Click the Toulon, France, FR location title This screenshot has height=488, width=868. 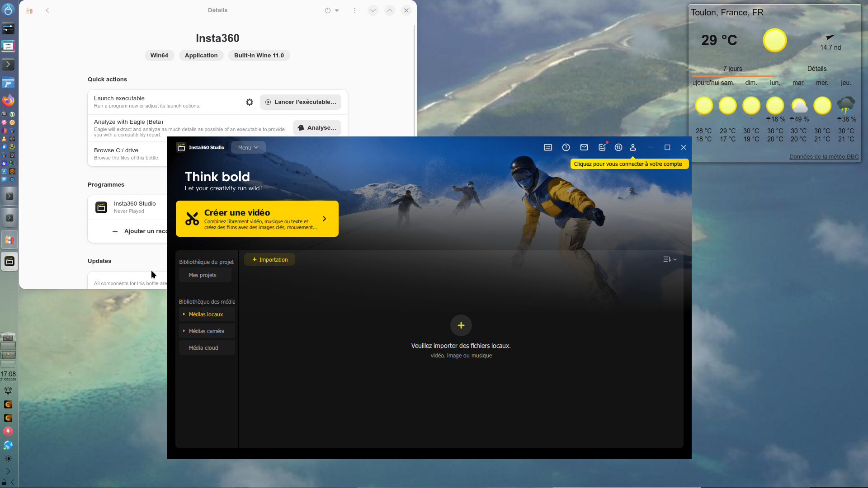tap(727, 13)
